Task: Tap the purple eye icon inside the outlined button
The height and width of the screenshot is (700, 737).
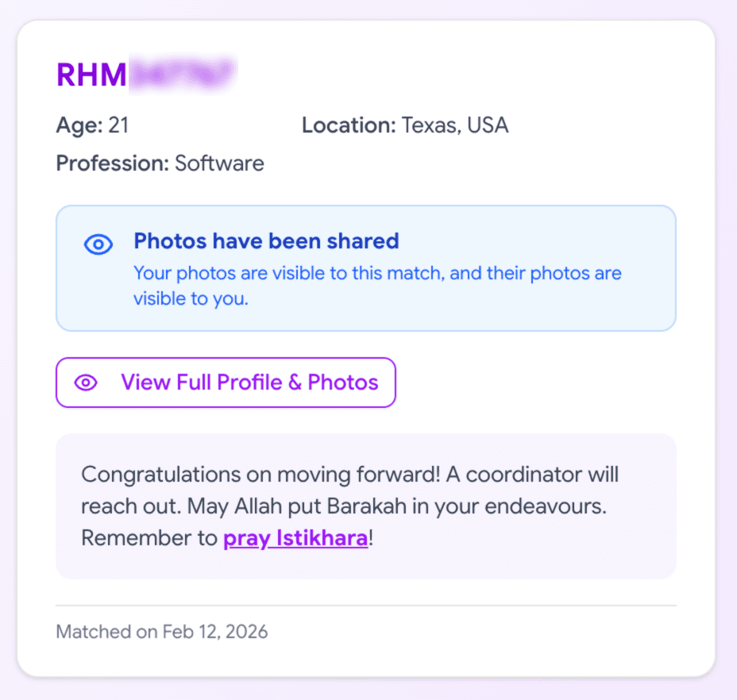Action: [85, 383]
